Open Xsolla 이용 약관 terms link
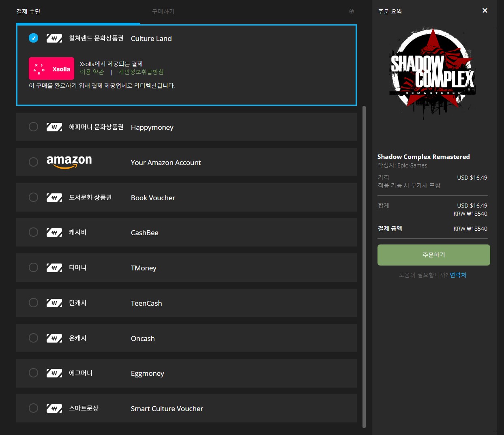Image resolution: width=504 pixels, height=435 pixels. (x=92, y=72)
